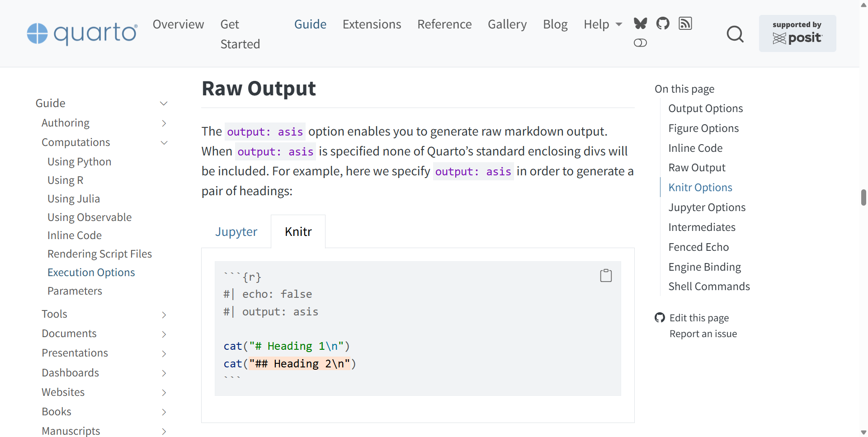Open the Bluesky social icon
This screenshot has width=868, height=437.
click(640, 23)
